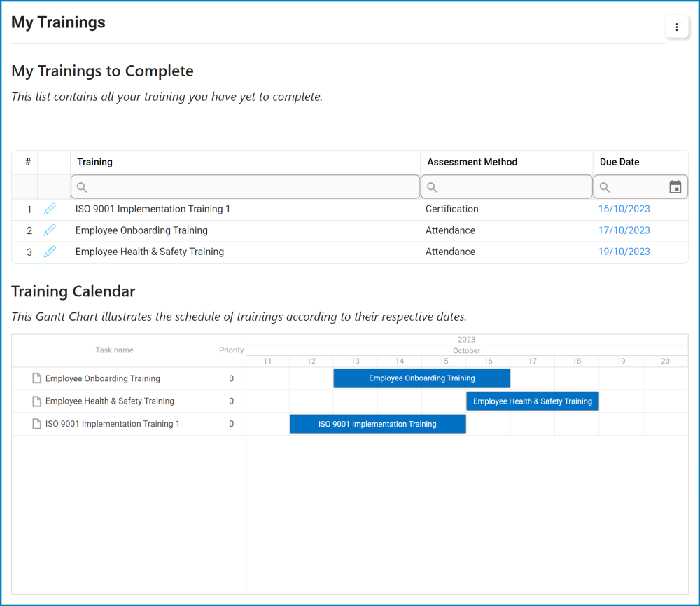
Task: Select ISO 9001 Implementation Training Gantt bar
Action: coord(377,424)
